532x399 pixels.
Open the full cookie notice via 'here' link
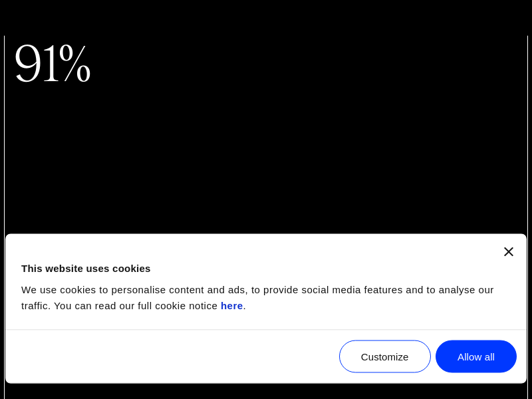tap(231, 306)
